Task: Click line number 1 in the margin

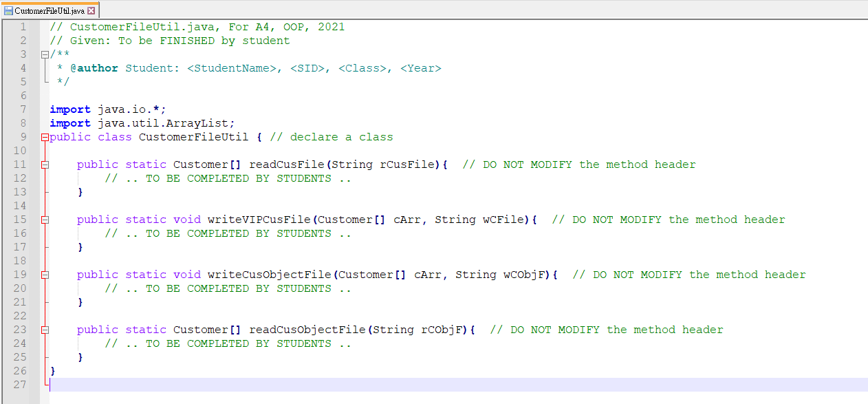Action: (23, 26)
